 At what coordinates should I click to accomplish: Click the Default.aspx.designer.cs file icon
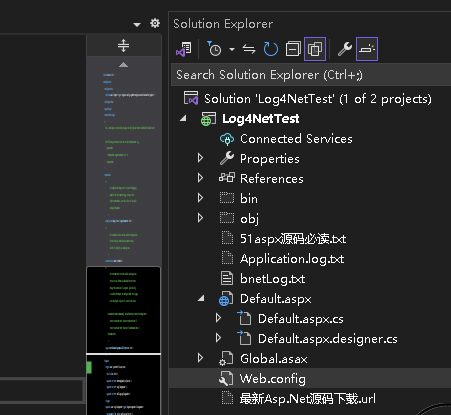[x=244, y=338]
